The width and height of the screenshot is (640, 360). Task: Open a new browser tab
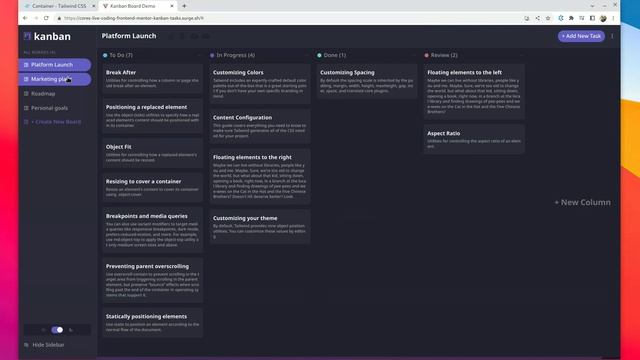pyautogui.click(x=184, y=6)
